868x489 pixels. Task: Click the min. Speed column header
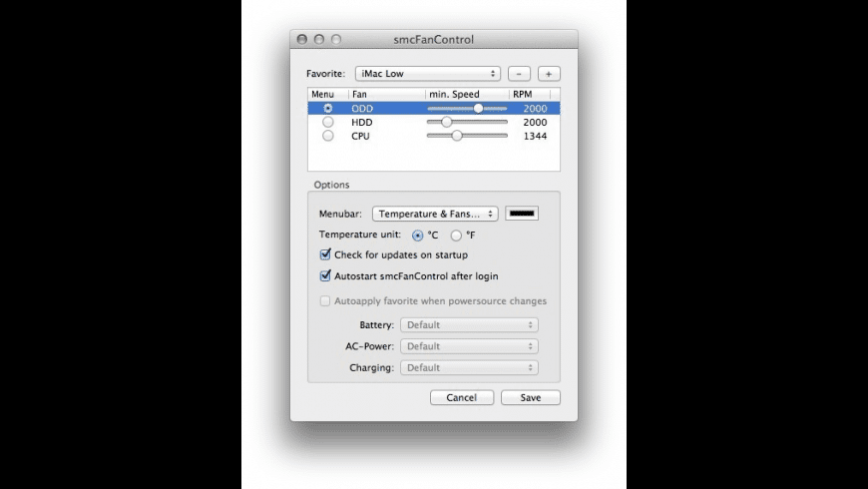[467, 94]
